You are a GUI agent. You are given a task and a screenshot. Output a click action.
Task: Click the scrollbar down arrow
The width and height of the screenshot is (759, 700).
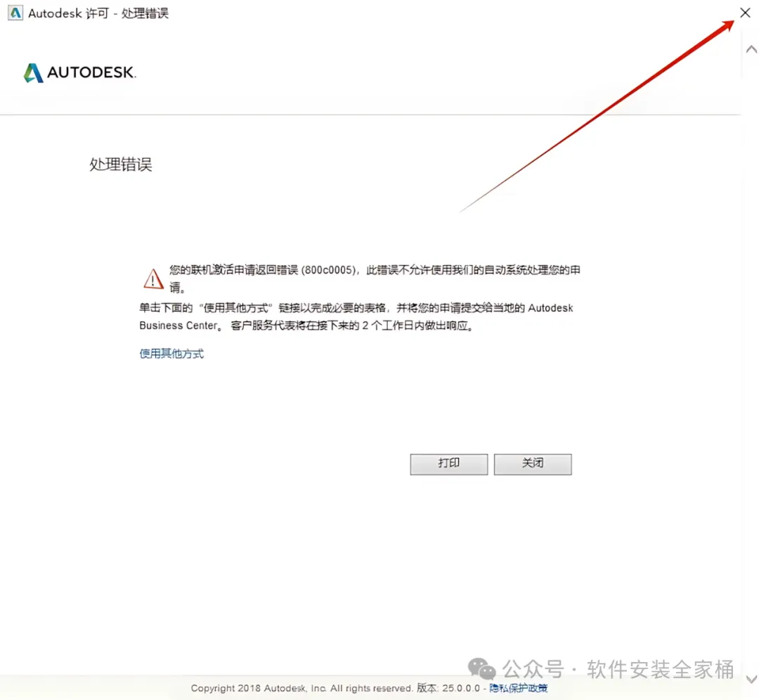click(x=751, y=679)
